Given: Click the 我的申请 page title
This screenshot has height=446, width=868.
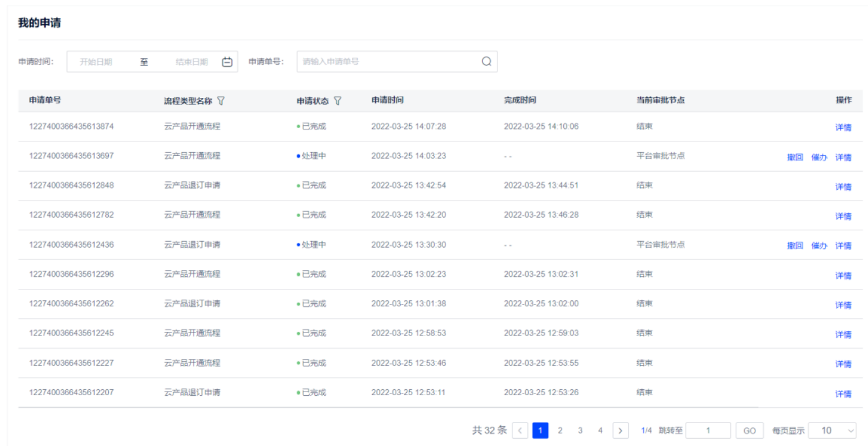Looking at the screenshot, I should (39, 23).
